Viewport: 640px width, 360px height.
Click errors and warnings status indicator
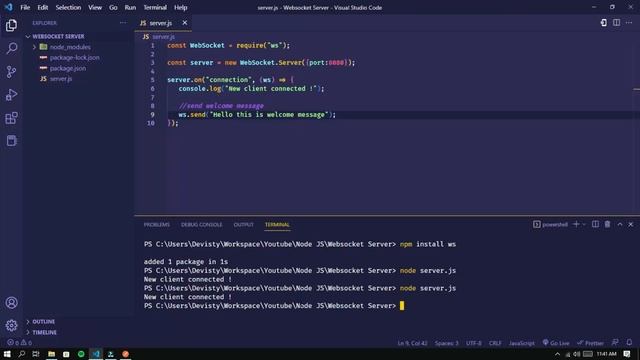coord(19,343)
